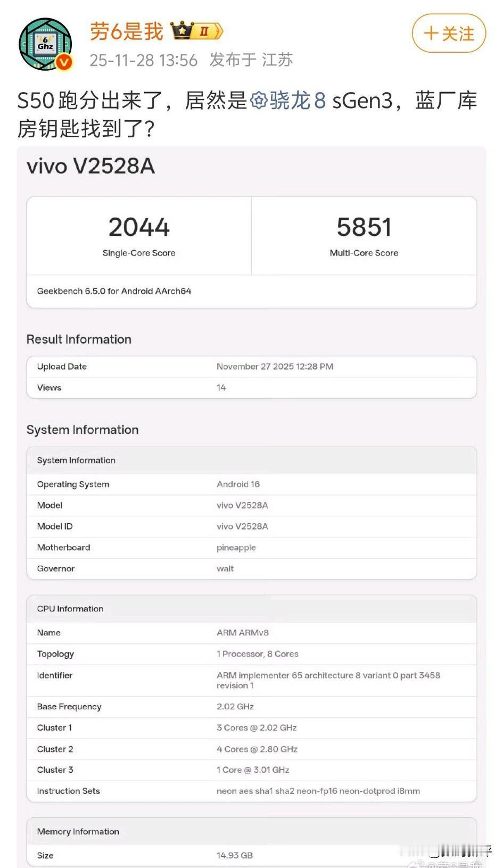Image resolution: width=503 pixels, height=868 pixels.
Task: Click the CPU Information table header
Action: tap(251, 609)
